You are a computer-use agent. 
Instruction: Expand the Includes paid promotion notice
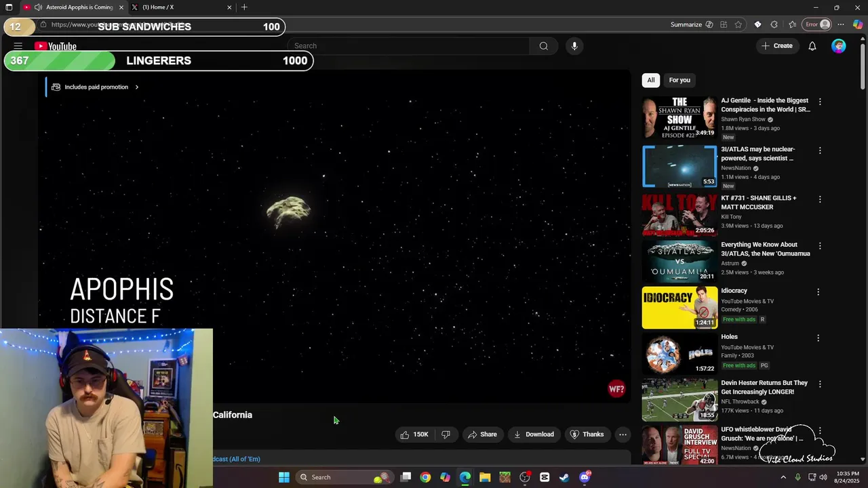click(96, 87)
